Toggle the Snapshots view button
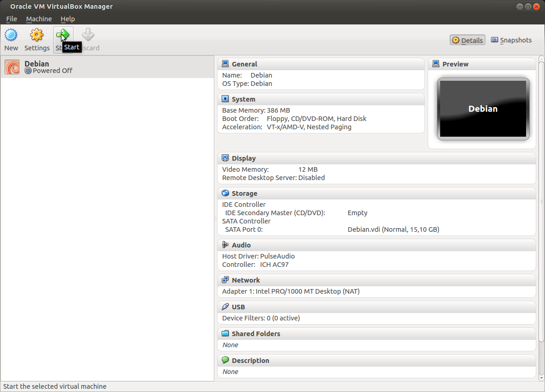The height and width of the screenshot is (392, 545). click(511, 40)
